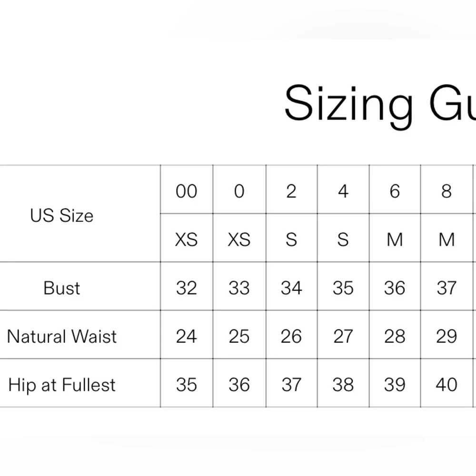
Task: Select the "US Size" row header
Action: pos(62,216)
